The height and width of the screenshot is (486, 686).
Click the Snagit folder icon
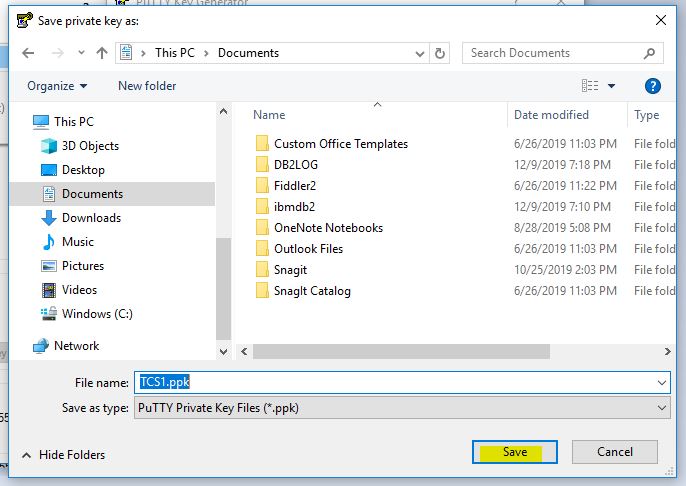[x=262, y=269]
